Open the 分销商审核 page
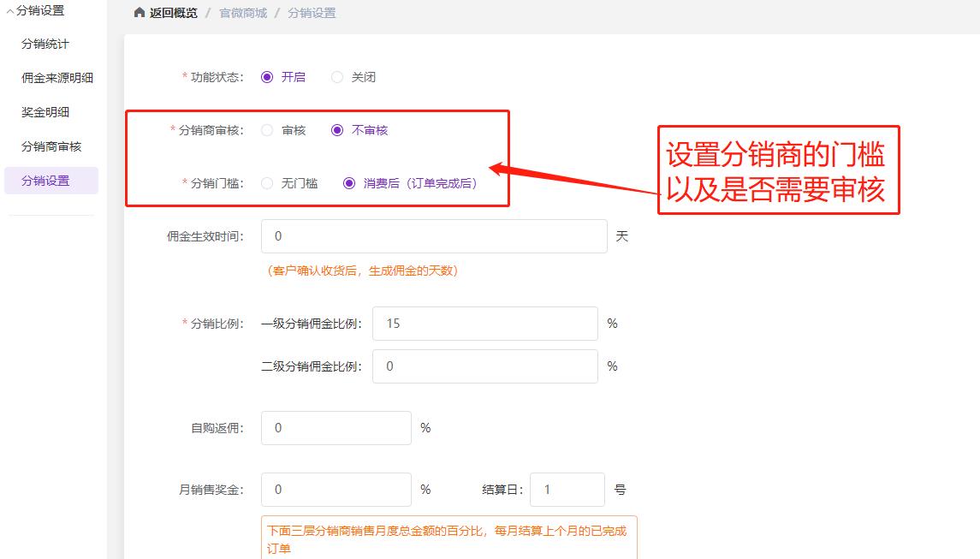The width and height of the screenshot is (980, 559). pyautogui.click(x=51, y=146)
